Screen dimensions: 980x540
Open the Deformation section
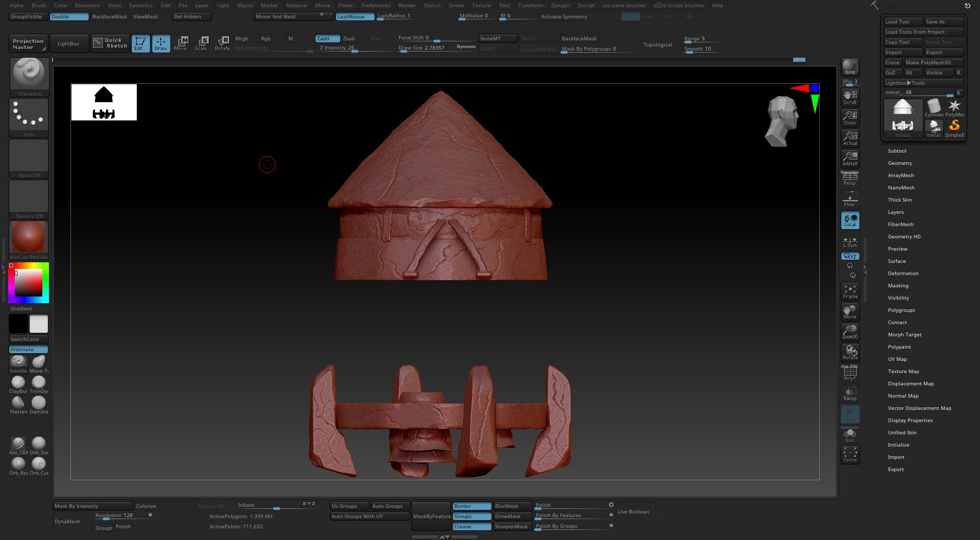(903, 274)
